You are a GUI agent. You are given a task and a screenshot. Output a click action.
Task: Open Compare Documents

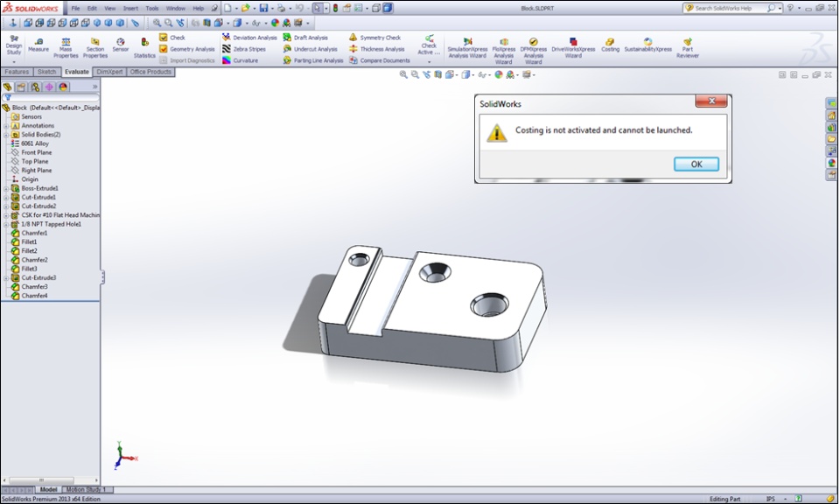[379, 60]
